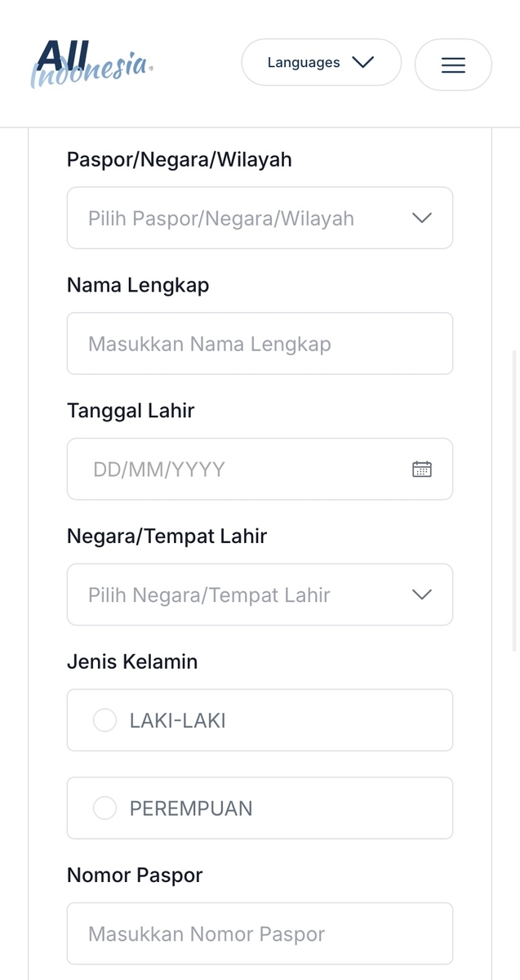Viewport: 520px width, 980px height.
Task: Open the Languages dropdown
Action: pyautogui.click(x=322, y=62)
